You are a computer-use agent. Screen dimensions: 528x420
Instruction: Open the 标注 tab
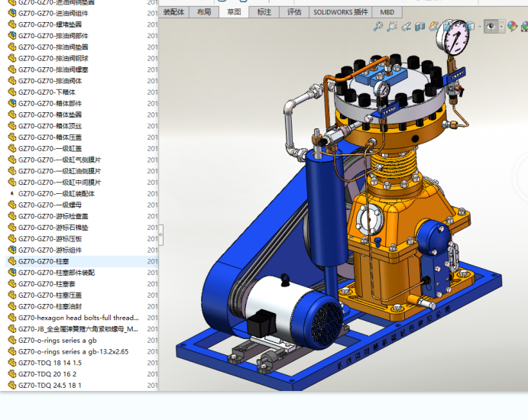tap(264, 12)
